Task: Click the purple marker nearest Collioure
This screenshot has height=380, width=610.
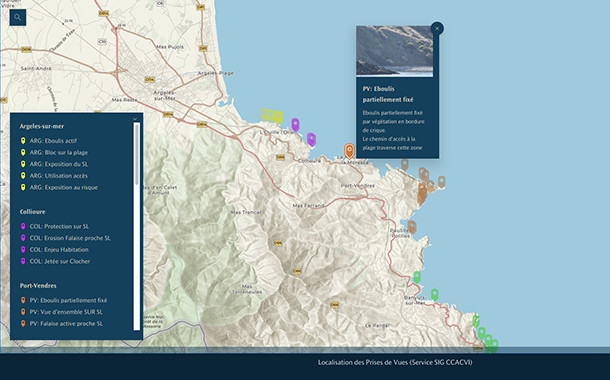Action: point(311,140)
